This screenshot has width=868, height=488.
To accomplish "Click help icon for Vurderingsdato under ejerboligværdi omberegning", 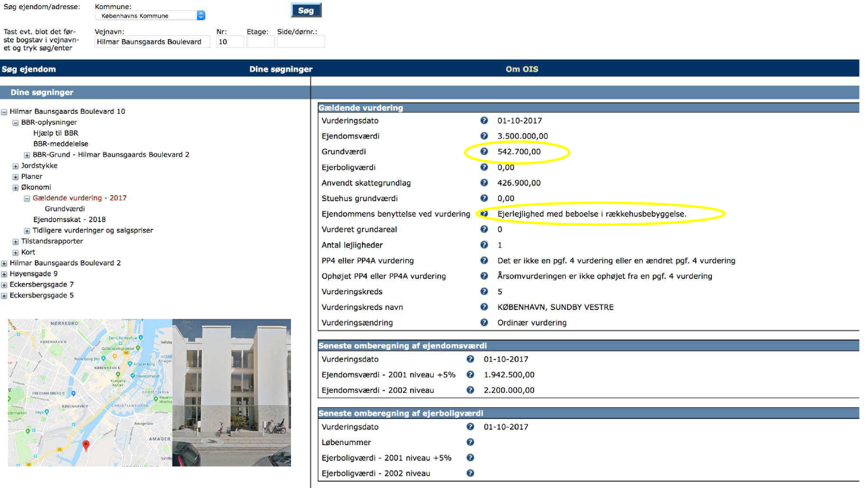I will coord(471,427).
